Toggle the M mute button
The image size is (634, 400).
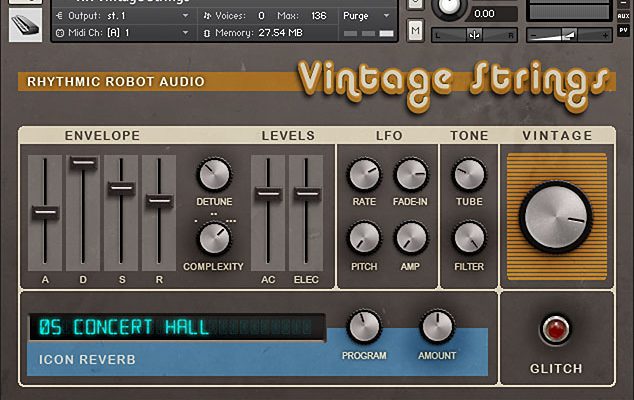tap(415, 31)
